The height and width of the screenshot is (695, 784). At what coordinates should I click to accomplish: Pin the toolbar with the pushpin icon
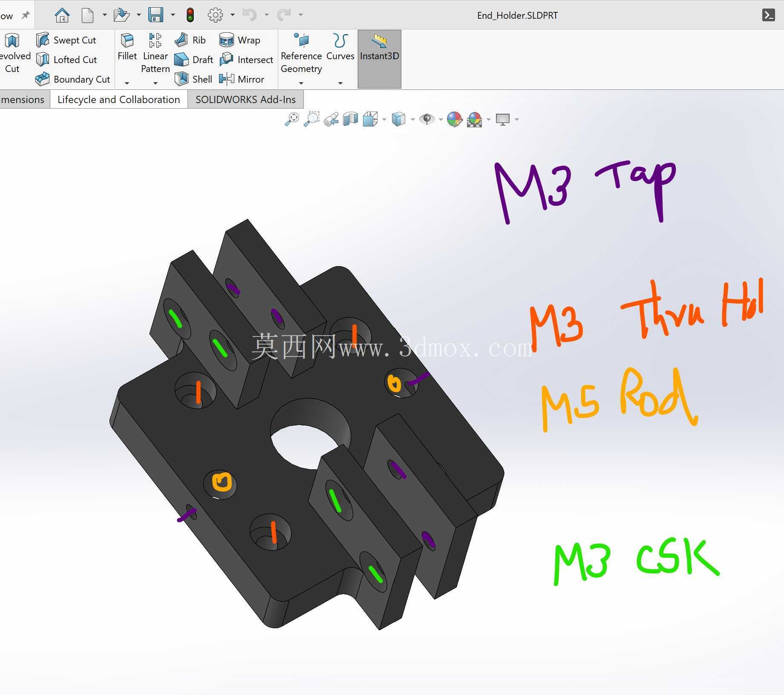pos(26,15)
